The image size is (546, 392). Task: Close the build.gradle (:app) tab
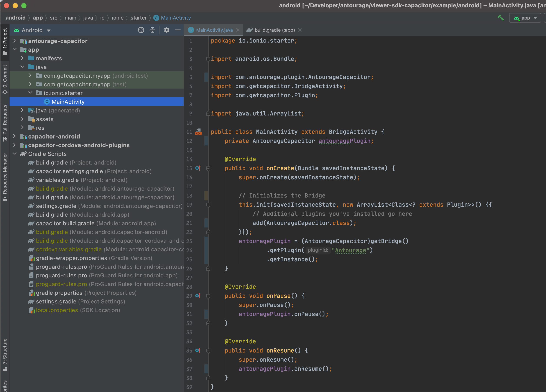pyautogui.click(x=300, y=30)
